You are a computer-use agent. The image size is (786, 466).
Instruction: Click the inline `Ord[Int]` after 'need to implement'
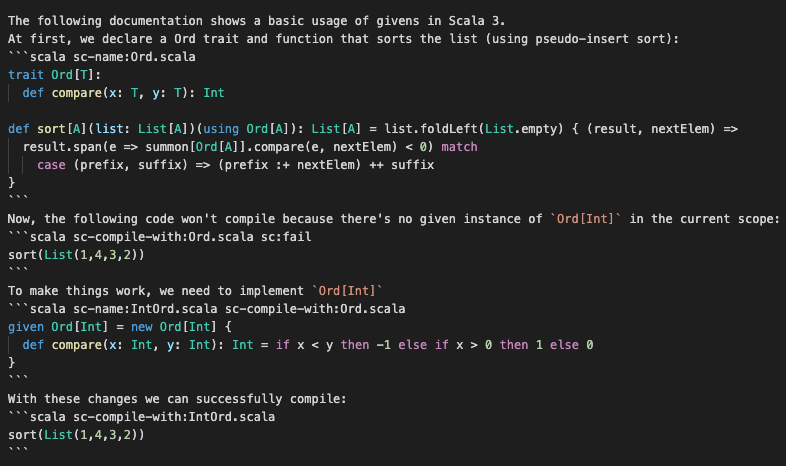(x=347, y=291)
